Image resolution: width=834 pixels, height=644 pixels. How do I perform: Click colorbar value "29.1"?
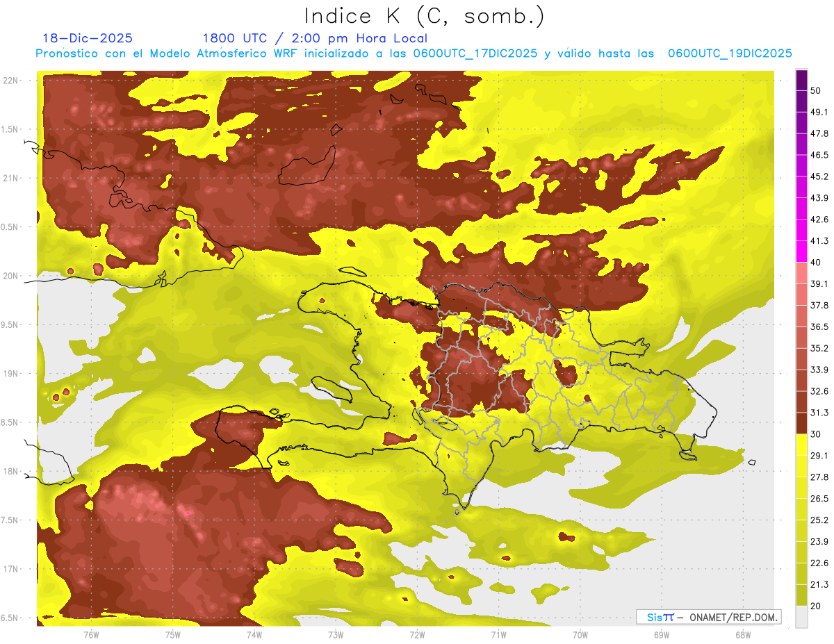(x=819, y=456)
